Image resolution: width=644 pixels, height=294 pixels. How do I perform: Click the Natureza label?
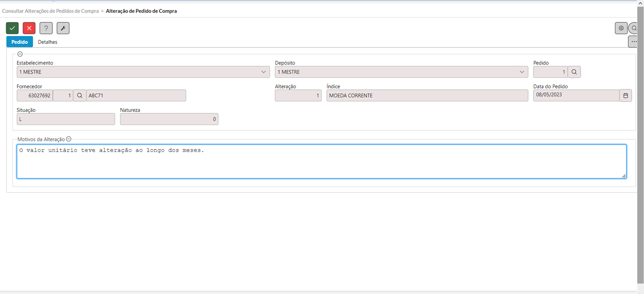(x=130, y=110)
